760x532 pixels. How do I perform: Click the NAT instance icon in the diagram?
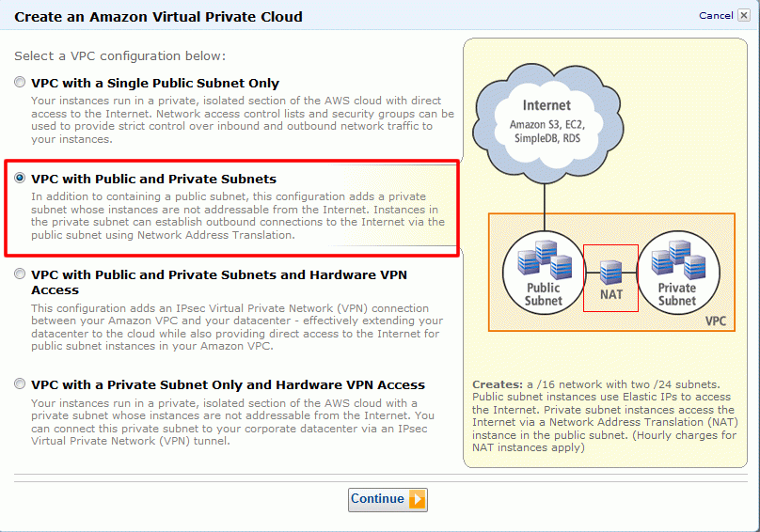(x=610, y=273)
